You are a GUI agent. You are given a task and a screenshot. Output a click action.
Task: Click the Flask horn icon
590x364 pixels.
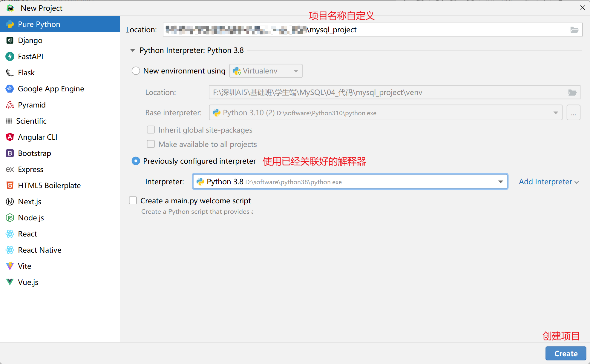pos(10,73)
